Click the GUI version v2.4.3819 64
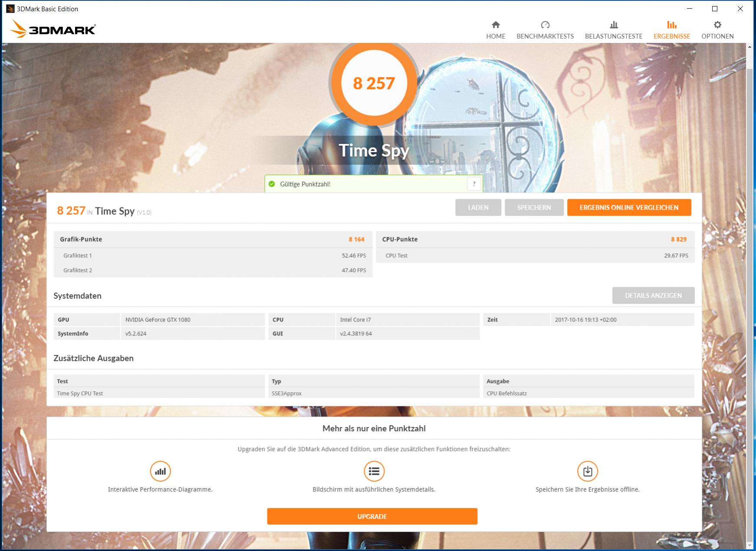This screenshot has width=756, height=551. pyautogui.click(x=356, y=334)
